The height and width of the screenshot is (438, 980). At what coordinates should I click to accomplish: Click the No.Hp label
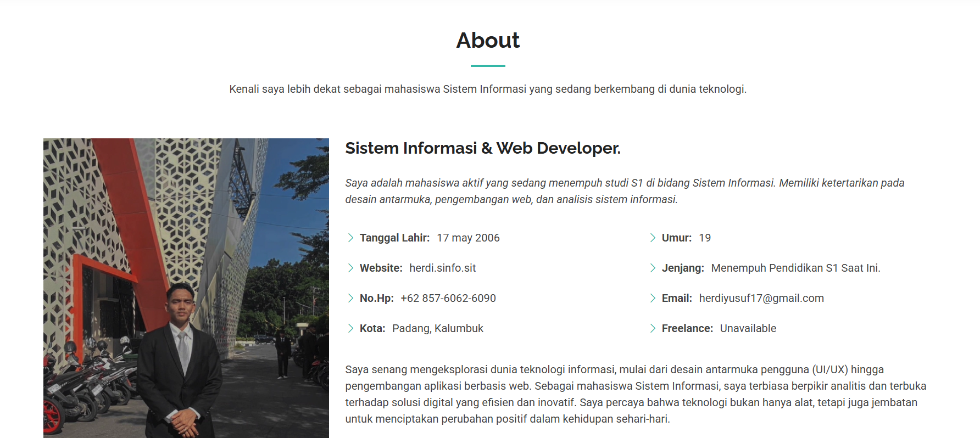(377, 298)
